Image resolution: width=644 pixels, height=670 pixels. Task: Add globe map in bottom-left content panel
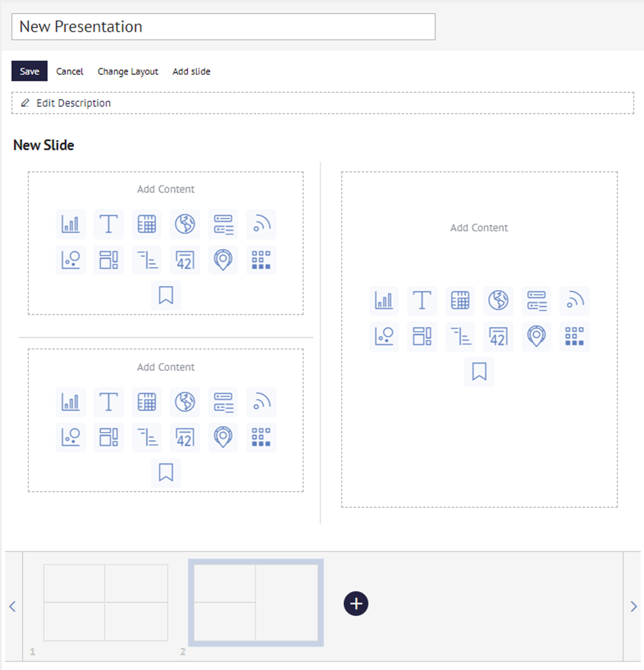[184, 402]
